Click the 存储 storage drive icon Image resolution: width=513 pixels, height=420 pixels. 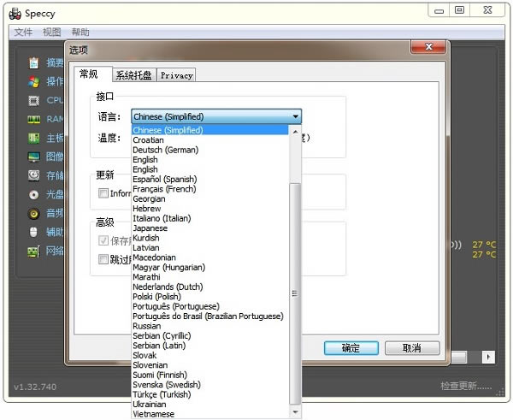tap(33, 175)
